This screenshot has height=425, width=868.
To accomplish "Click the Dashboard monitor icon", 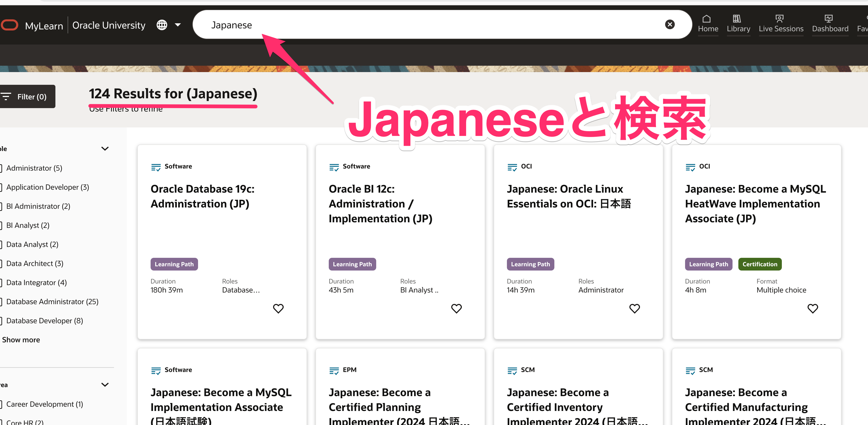I will [x=828, y=19].
